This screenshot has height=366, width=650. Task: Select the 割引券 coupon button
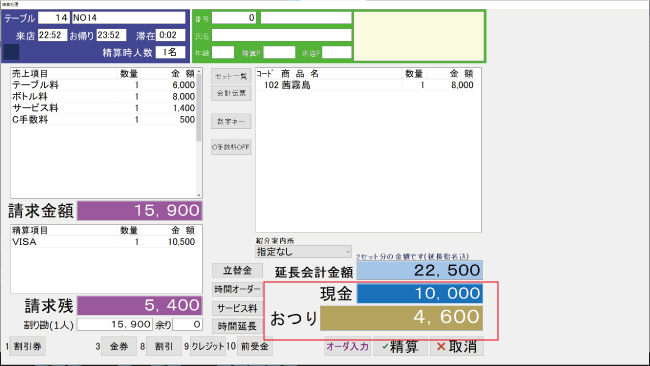[27, 347]
